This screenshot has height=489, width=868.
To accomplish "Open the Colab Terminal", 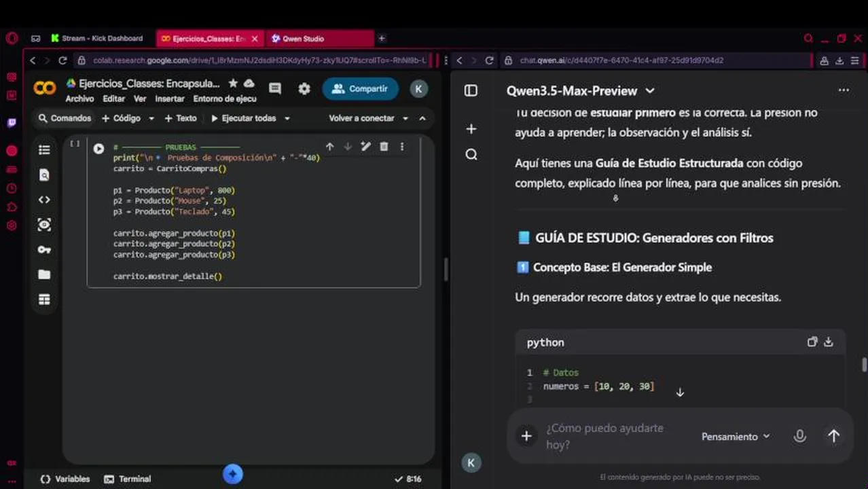I will [127, 479].
